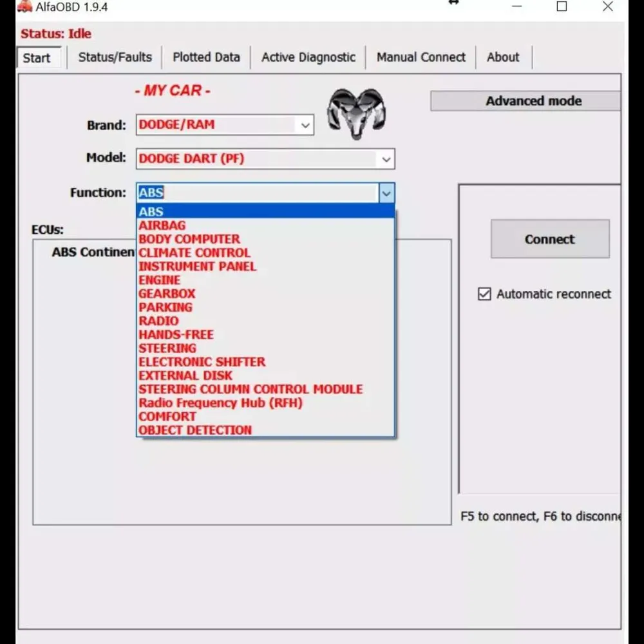Open the About tab
This screenshot has height=644, width=644.
(x=503, y=57)
